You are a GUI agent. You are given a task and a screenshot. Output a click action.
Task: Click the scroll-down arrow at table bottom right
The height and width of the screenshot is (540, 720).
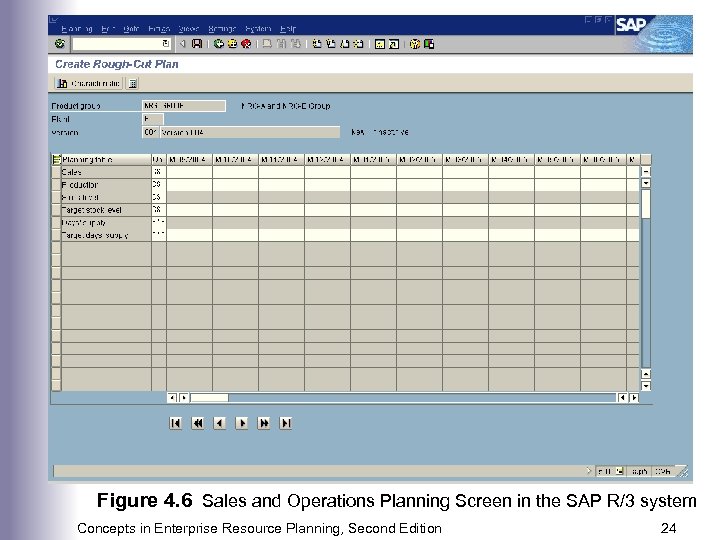pos(646,386)
